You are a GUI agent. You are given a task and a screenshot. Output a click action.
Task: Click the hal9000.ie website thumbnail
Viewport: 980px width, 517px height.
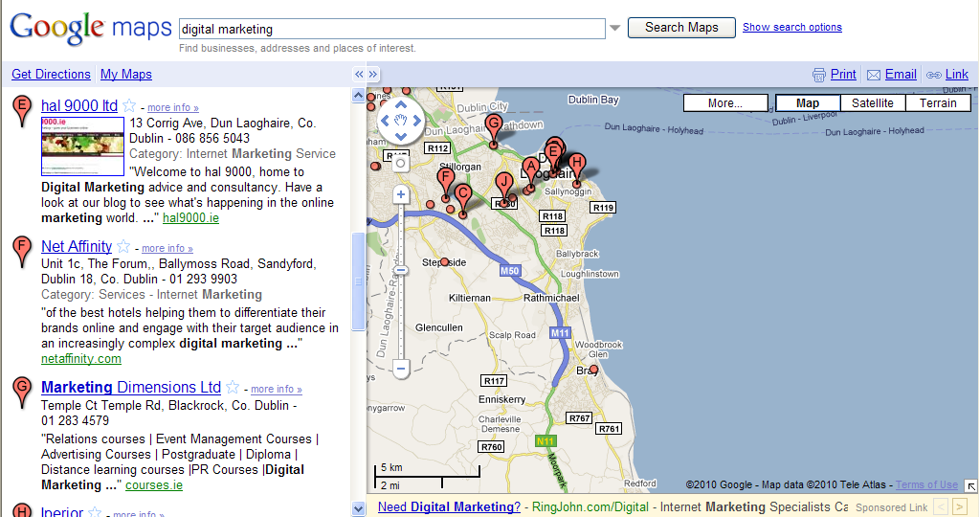coord(82,146)
